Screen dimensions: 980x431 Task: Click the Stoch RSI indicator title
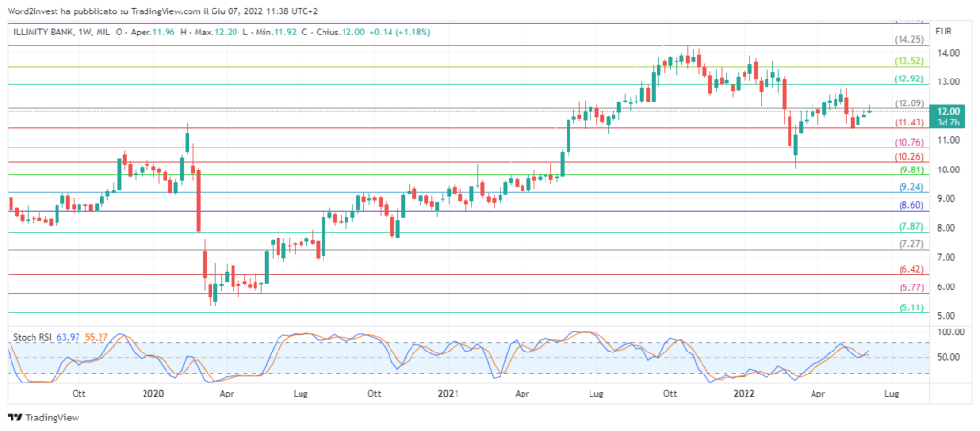(x=33, y=336)
